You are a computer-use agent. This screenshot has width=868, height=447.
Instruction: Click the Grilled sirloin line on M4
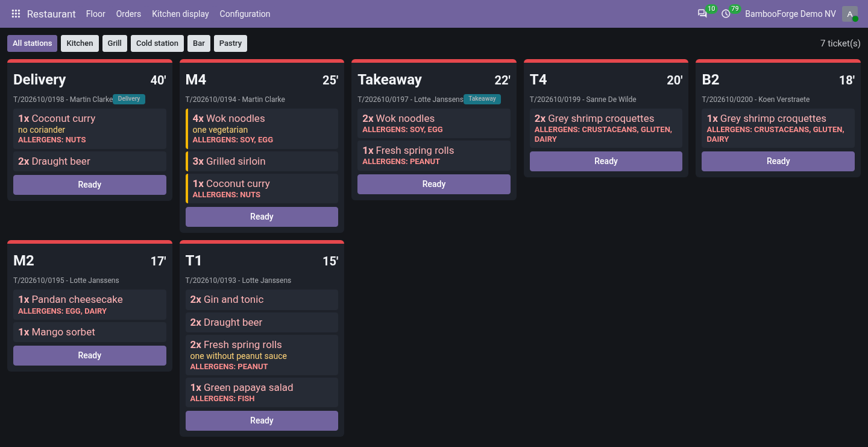click(x=262, y=161)
